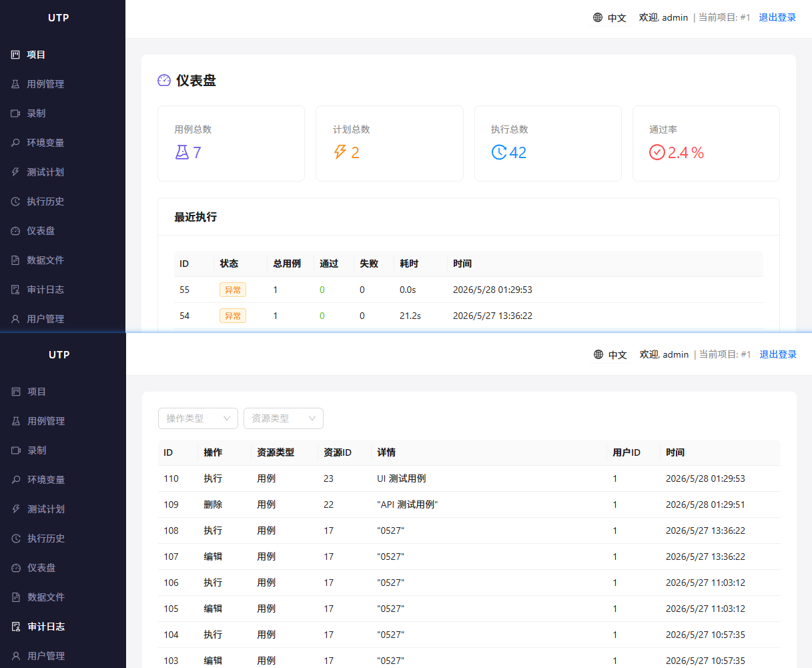This screenshot has height=668, width=812.
Task: Click orange lightning icon in 计划总数 card
Action: 340,153
